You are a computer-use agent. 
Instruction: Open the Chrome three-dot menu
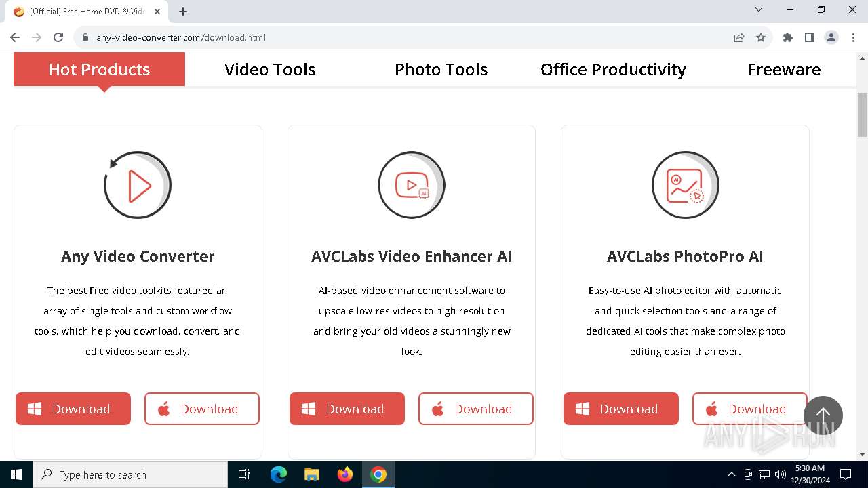click(853, 37)
